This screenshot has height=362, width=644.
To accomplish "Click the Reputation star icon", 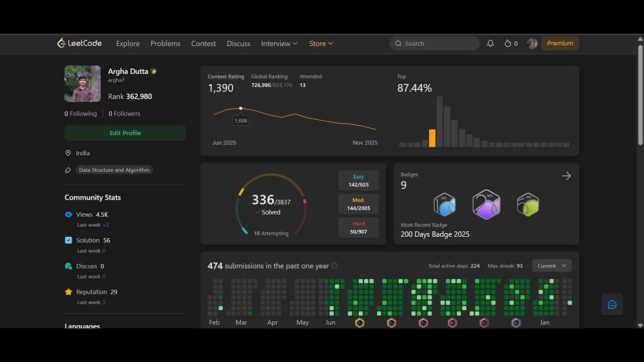I will 68,292.
